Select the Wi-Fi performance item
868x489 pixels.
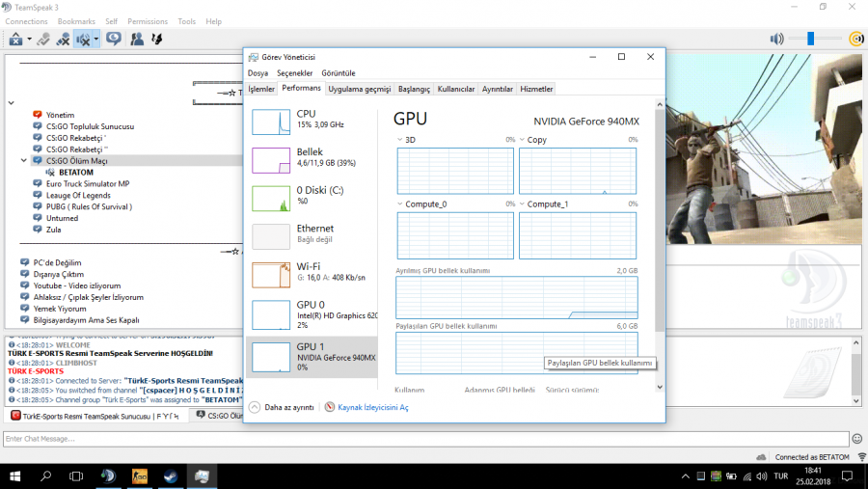pos(312,275)
